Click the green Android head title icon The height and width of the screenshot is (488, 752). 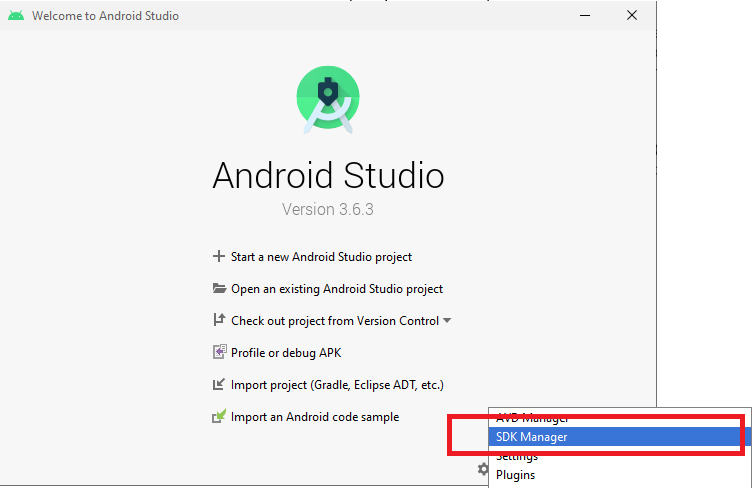tap(16, 15)
